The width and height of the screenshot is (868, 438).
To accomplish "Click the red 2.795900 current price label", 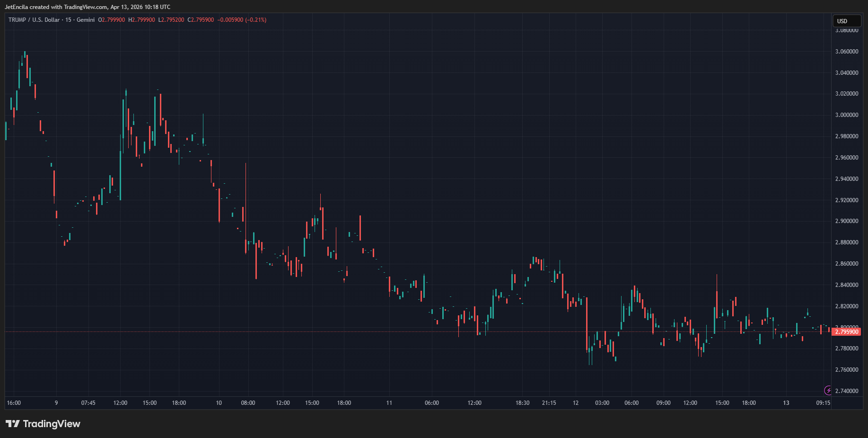I will pyautogui.click(x=846, y=332).
